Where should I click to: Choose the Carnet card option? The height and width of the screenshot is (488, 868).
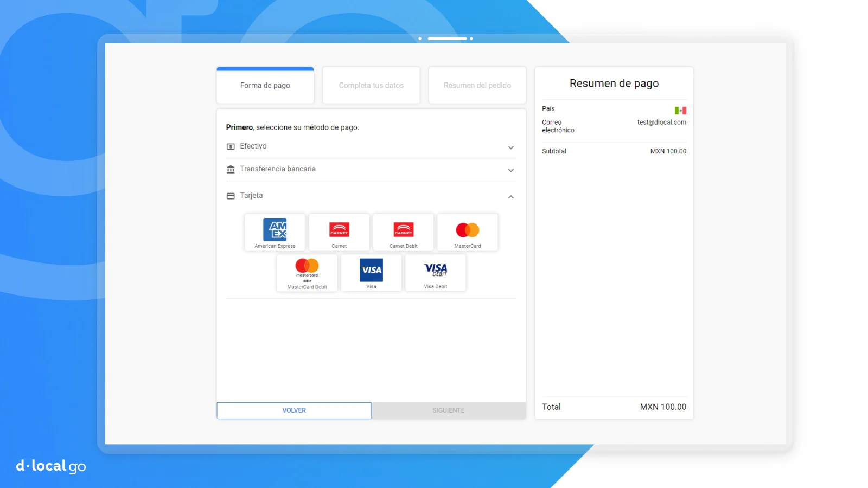339,232
